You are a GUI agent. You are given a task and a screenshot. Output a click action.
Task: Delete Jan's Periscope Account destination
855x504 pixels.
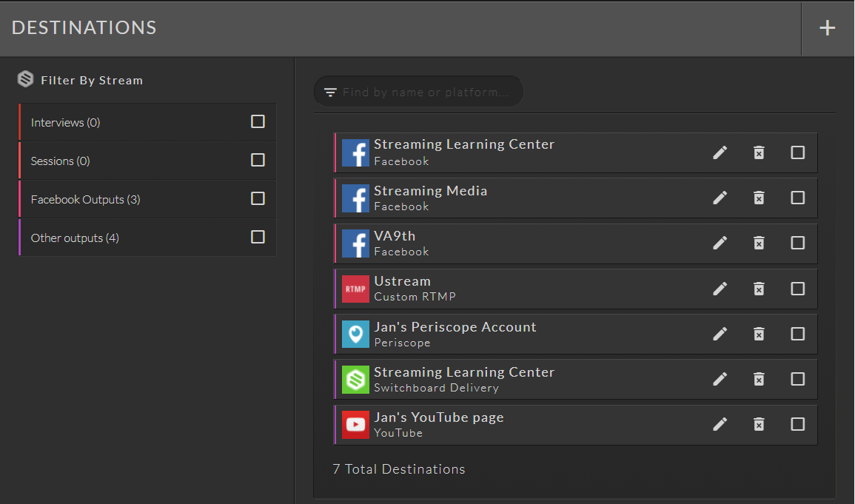point(759,334)
